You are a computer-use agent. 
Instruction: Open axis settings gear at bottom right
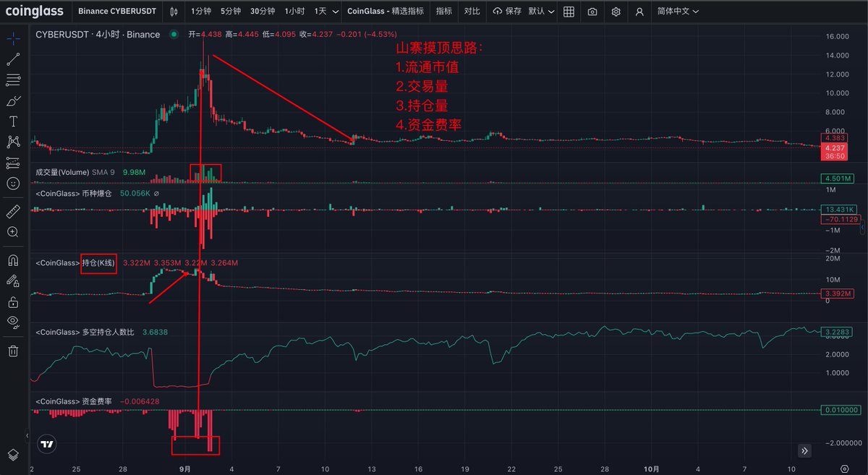tap(843, 468)
